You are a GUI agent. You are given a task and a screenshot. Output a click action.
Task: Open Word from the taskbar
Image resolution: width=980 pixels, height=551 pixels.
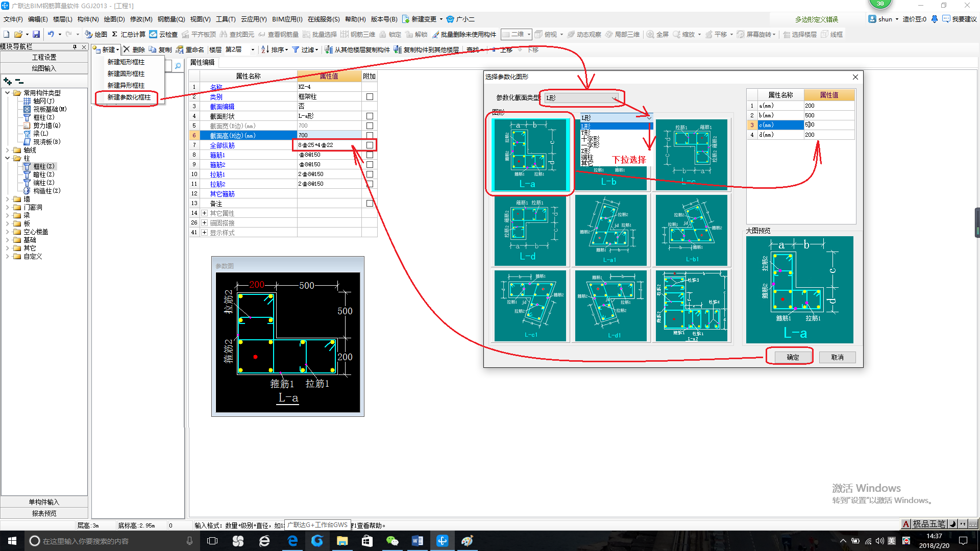[x=417, y=541]
